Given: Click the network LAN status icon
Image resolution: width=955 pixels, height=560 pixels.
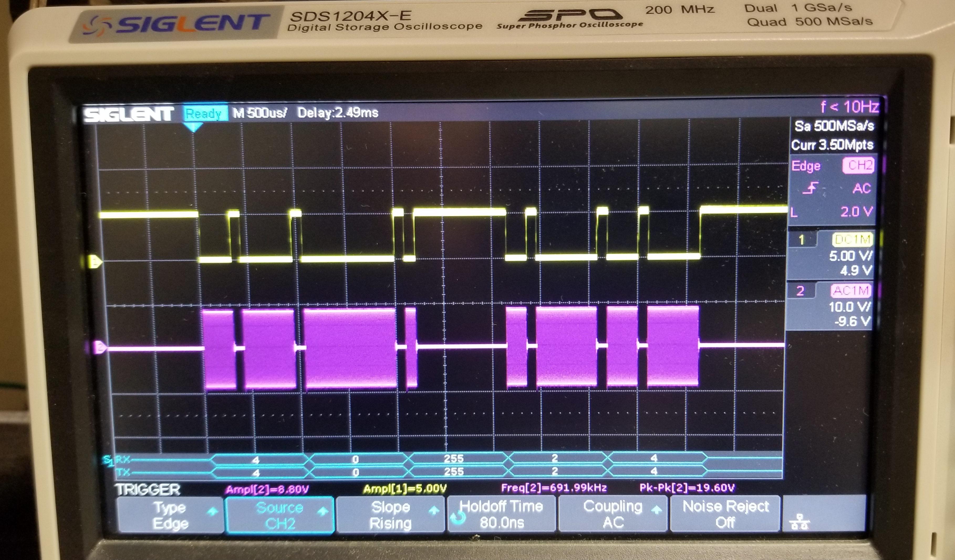Looking at the screenshot, I should click(799, 522).
